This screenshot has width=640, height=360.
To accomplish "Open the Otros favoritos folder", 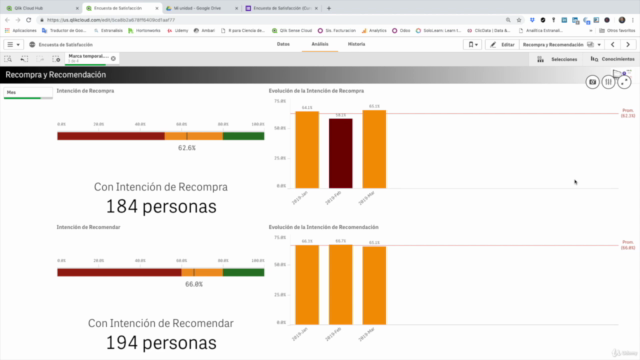I will [617, 31].
